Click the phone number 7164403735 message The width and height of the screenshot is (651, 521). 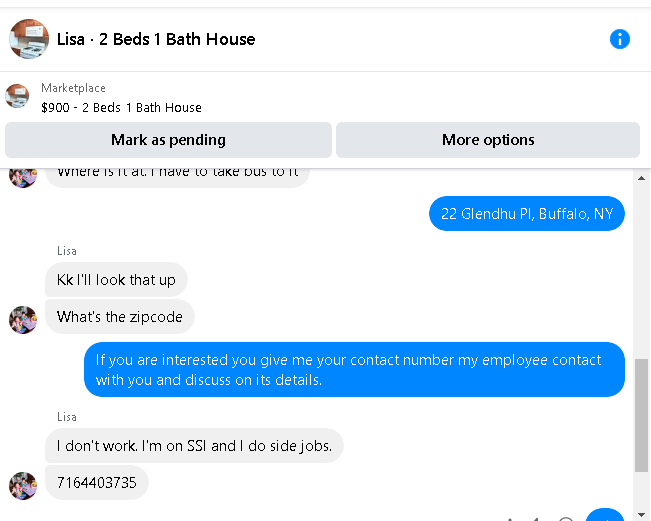coord(97,482)
